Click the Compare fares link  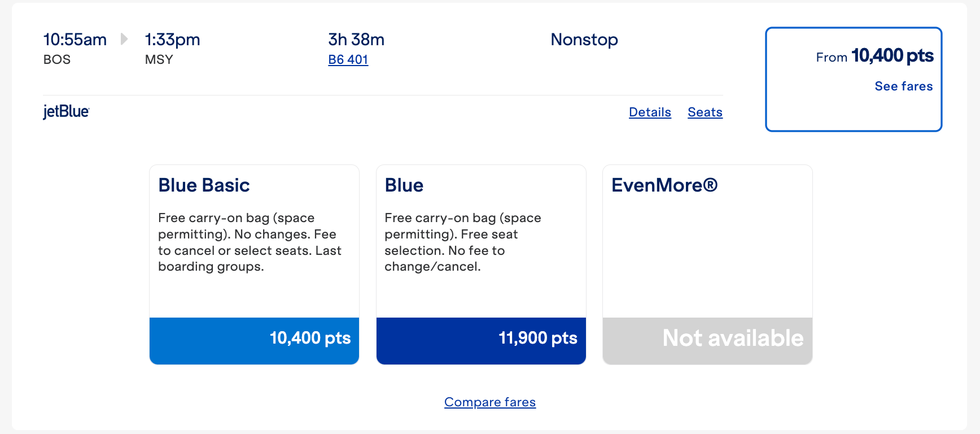point(489,402)
